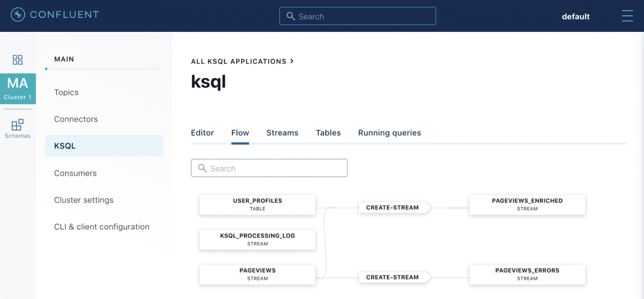The image size is (644, 299).
Task: Open the Tables tab
Action: (328, 133)
